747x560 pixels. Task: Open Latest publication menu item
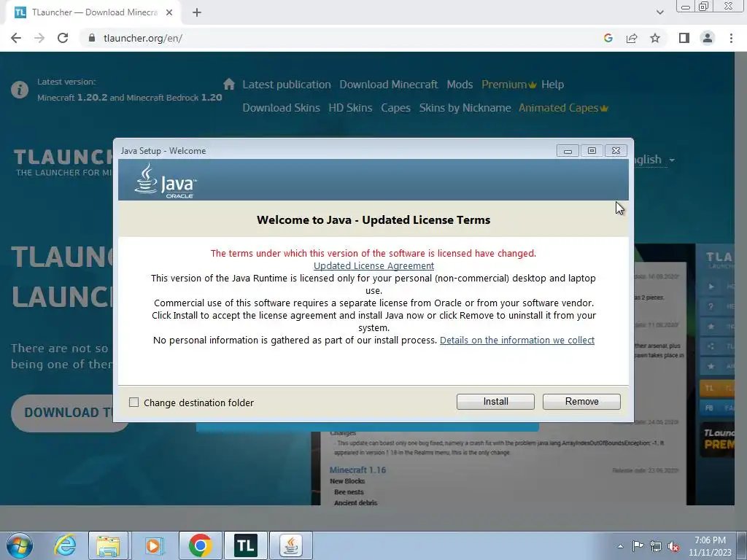(286, 85)
